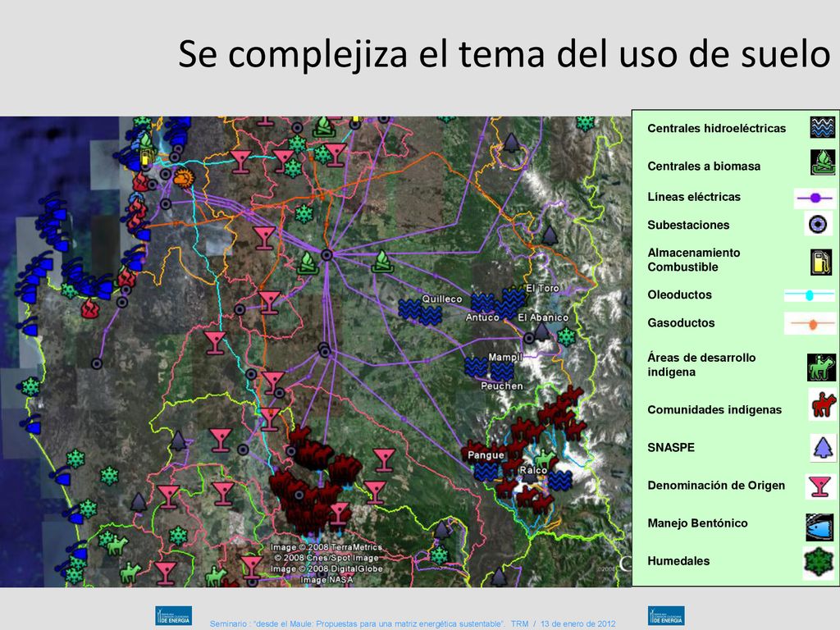Select the 'Gasoductos' legend text
The height and width of the screenshot is (630, 840).
681,323
